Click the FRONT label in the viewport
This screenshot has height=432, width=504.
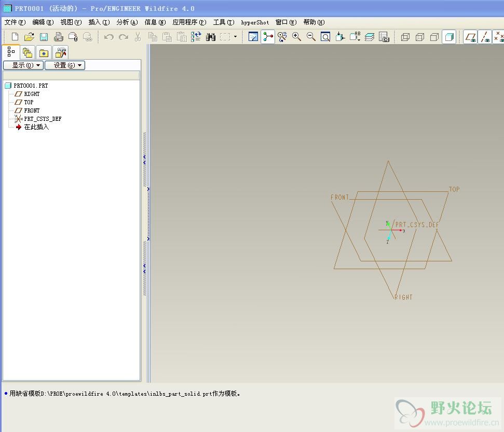(x=340, y=197)
